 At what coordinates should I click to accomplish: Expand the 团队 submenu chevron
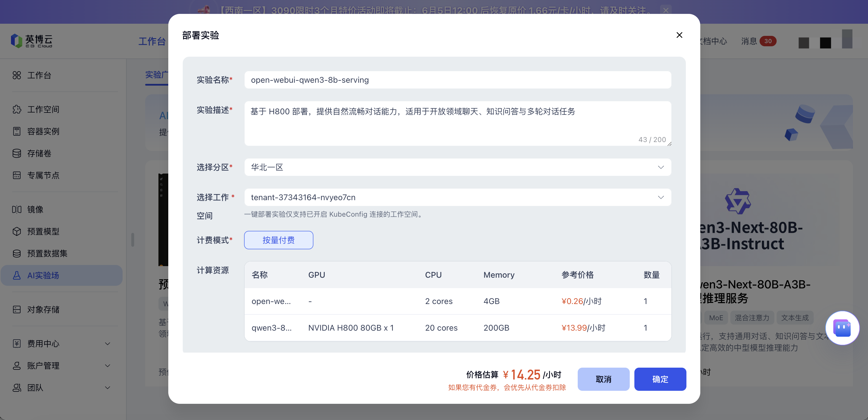coord(108,388)
